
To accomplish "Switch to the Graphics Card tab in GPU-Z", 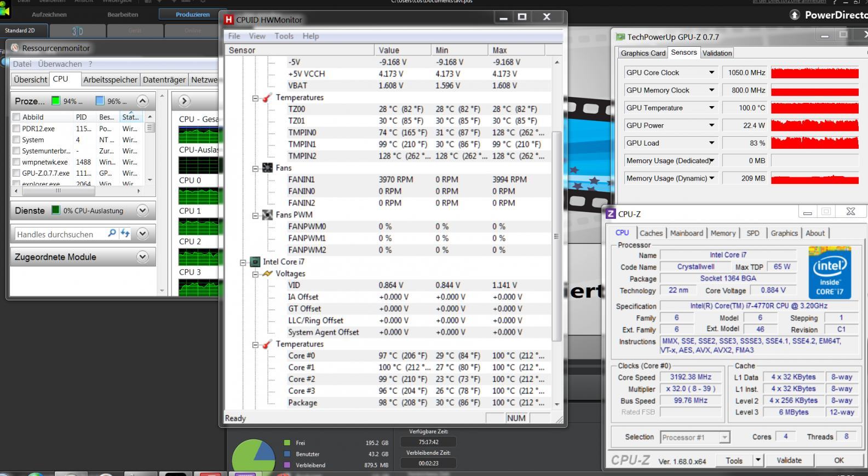I will point(643,53).
